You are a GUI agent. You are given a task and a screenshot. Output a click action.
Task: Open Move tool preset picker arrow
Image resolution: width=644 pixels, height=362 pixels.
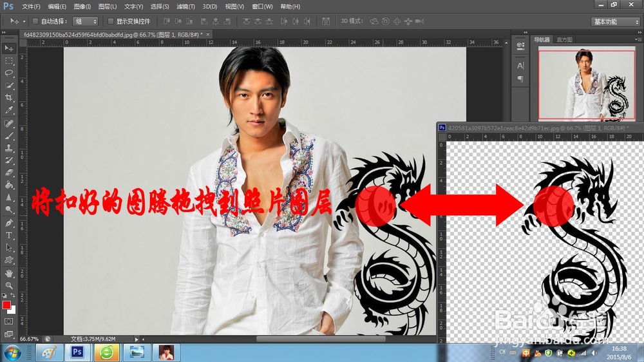click(x=24, y=21)
